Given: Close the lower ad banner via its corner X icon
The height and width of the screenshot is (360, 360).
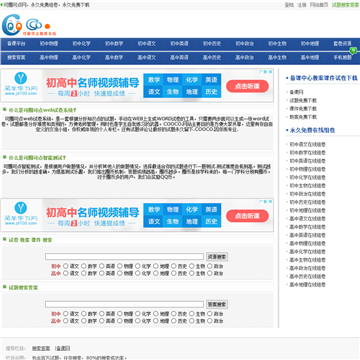Looking at the screenshot, I should 271,201.
